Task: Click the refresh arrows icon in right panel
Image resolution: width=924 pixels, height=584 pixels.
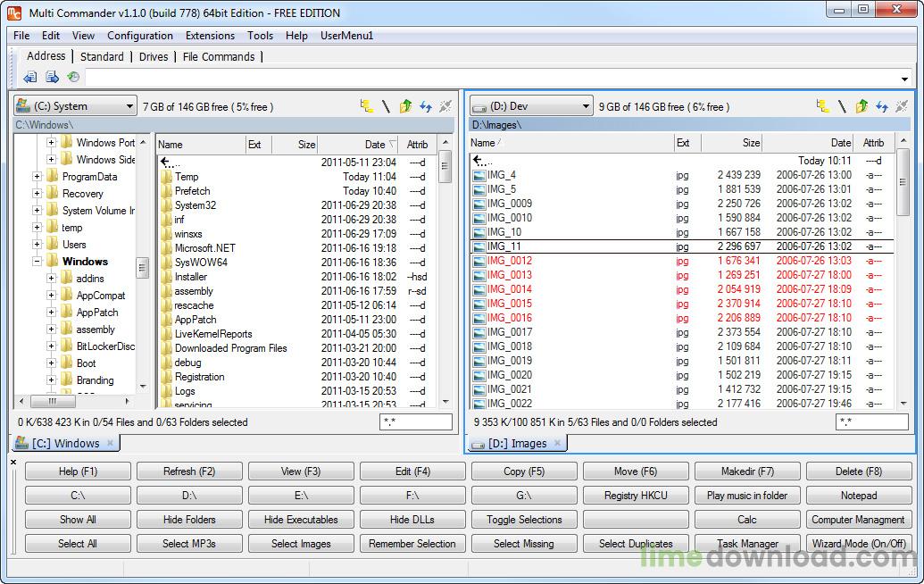Action: coord(881,106)
